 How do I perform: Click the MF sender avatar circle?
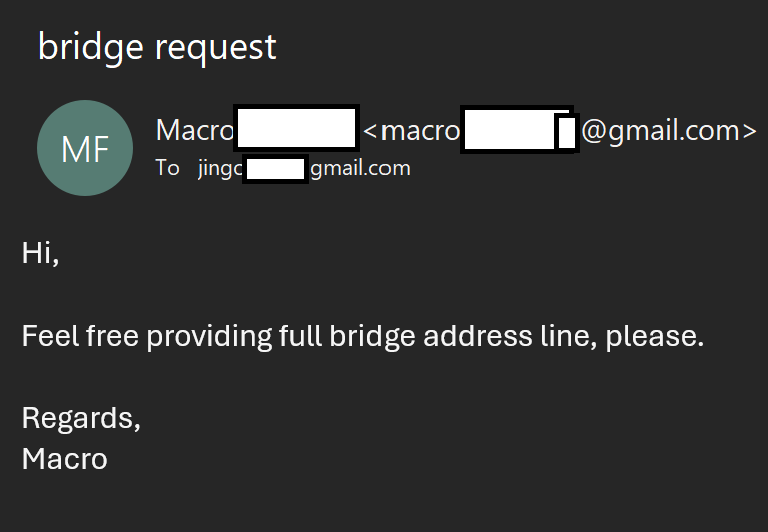(85, 148)
